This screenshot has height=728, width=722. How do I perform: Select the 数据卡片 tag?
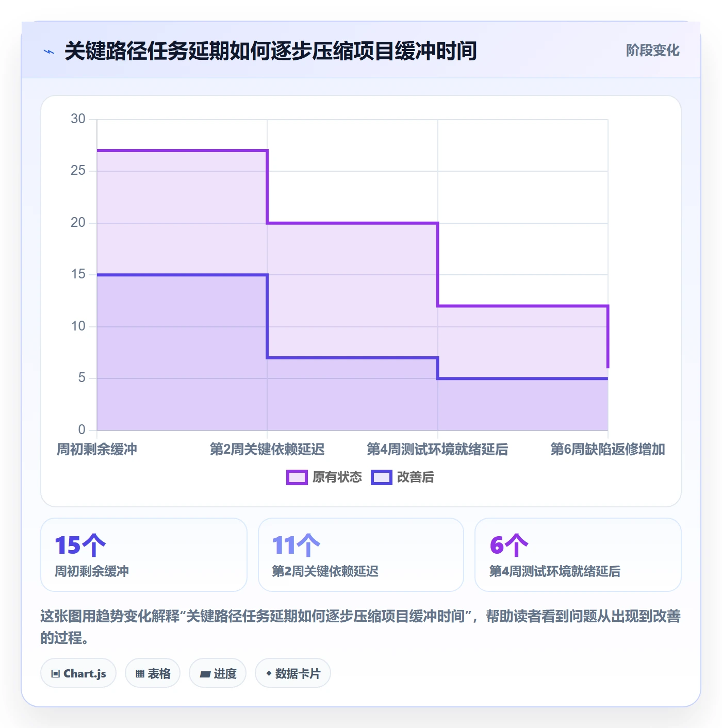pos(293,673)
